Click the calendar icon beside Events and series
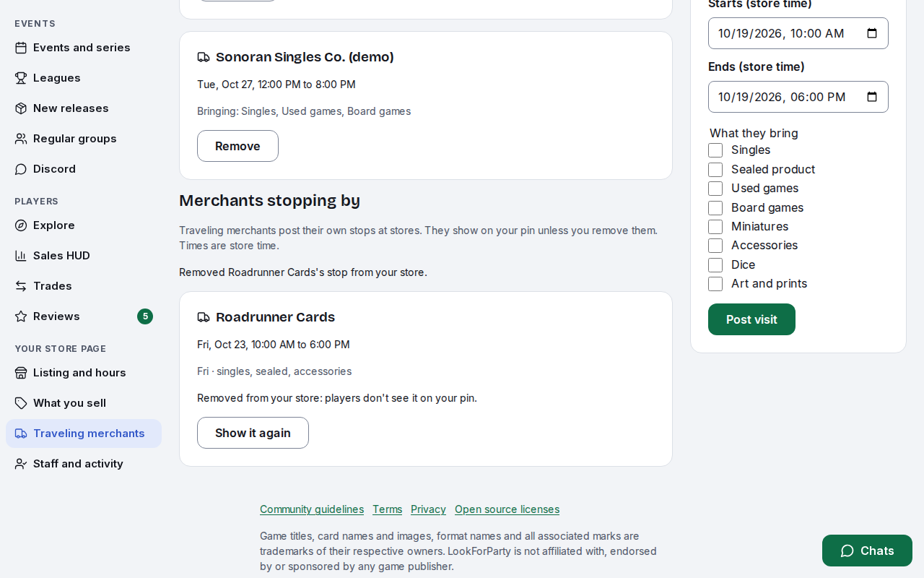Viewport: 924px width, 578px height. [x=21, y=48]
